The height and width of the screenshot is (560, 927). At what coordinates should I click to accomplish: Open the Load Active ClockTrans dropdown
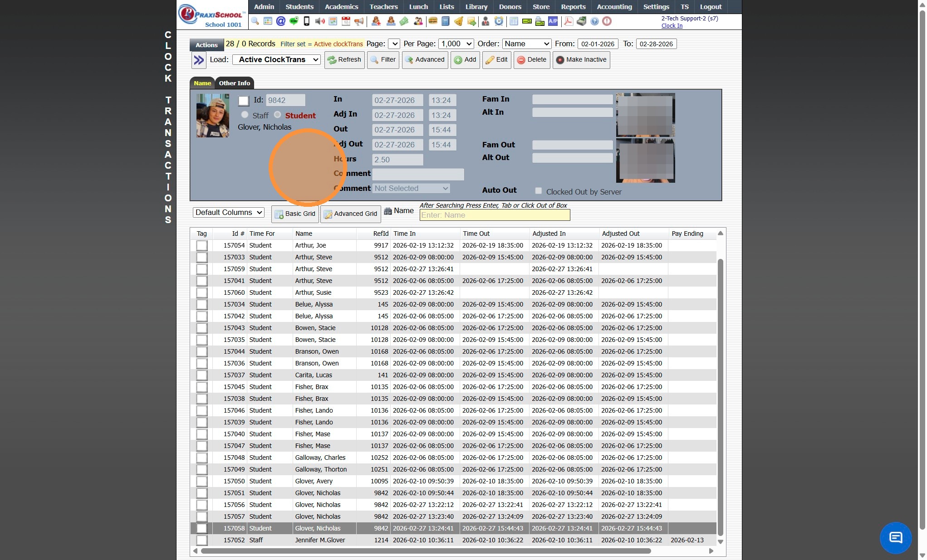click(x=277, y=60)
